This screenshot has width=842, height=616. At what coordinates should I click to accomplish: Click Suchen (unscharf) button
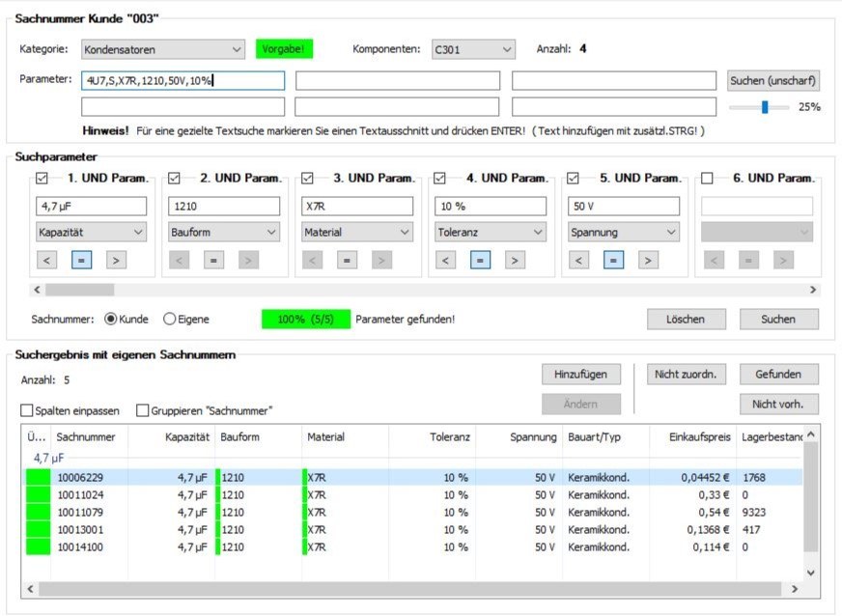coord(773,80)
